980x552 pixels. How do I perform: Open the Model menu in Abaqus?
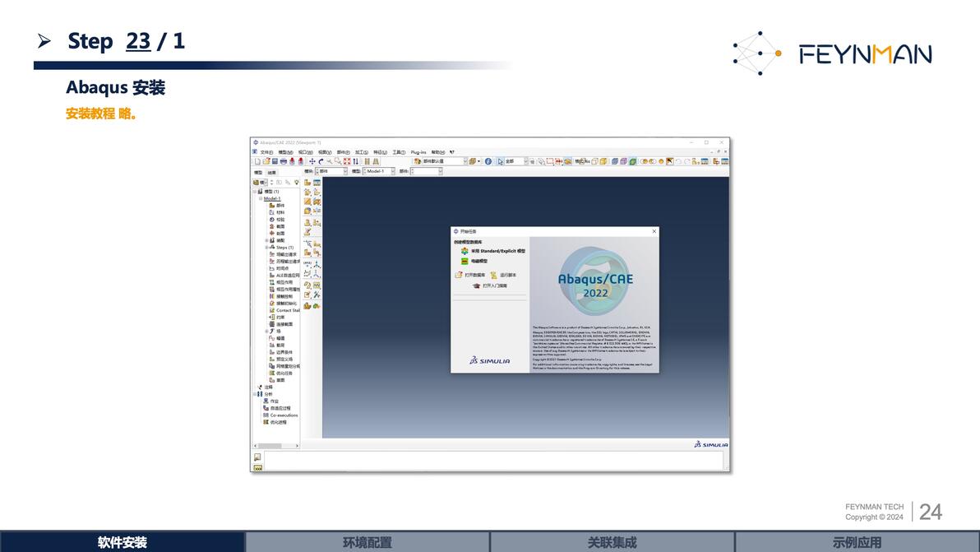pyautogui.click(x=285, y=152)
